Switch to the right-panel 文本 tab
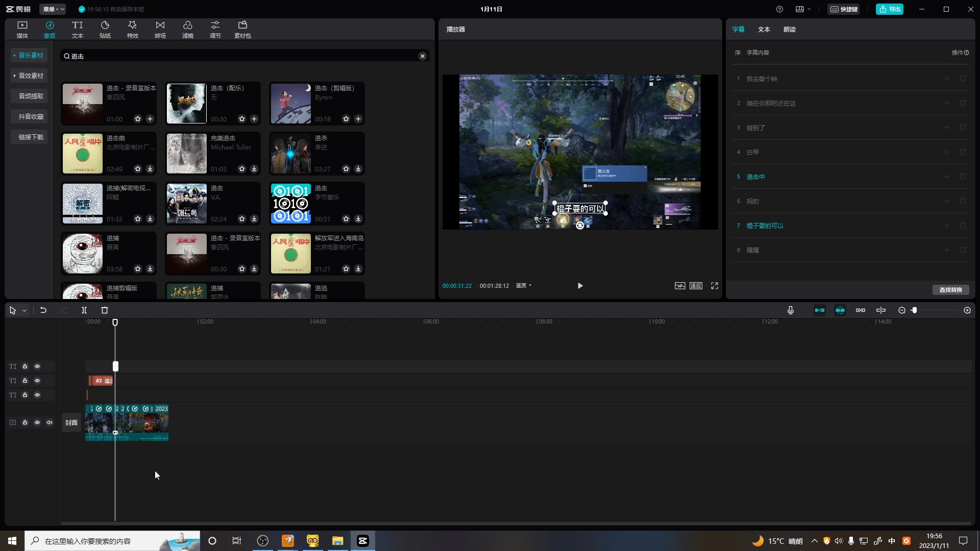 (x=764, y=30)
